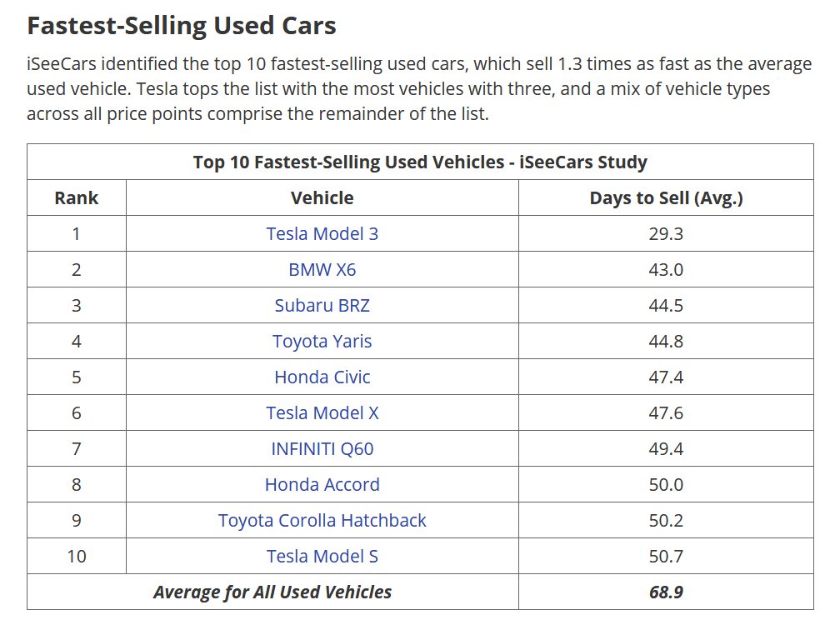Click the table title iSeeCars Study
Viewport: 840px width, 620px height.
click(x=419, y=162)
